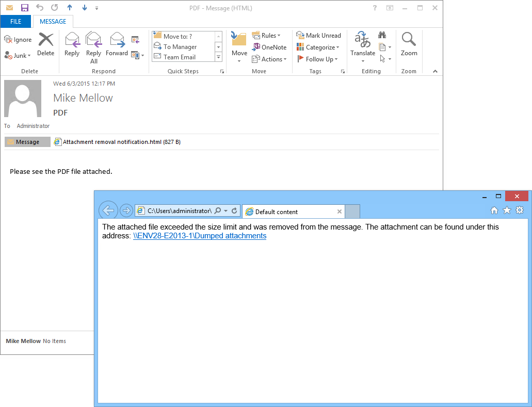Reply to Mike Mellow
The width and height of the screenshot is (532, 407).
point(72,44)
